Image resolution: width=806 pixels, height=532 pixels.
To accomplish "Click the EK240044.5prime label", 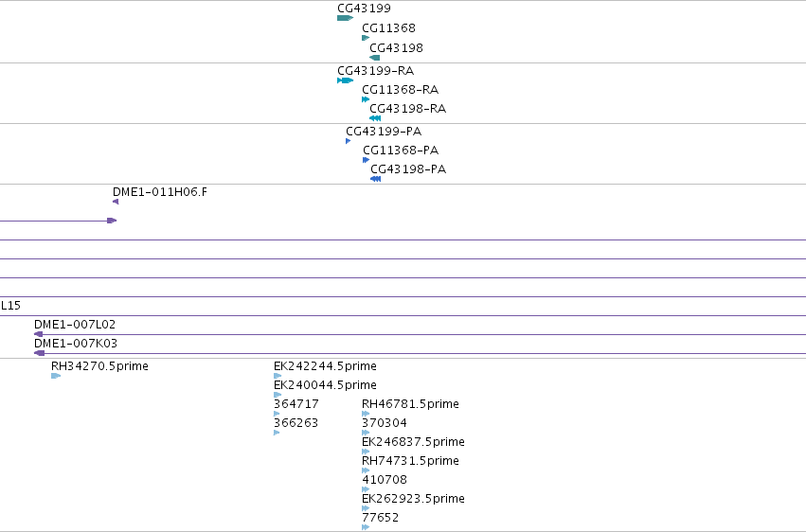I will point(326,385).
